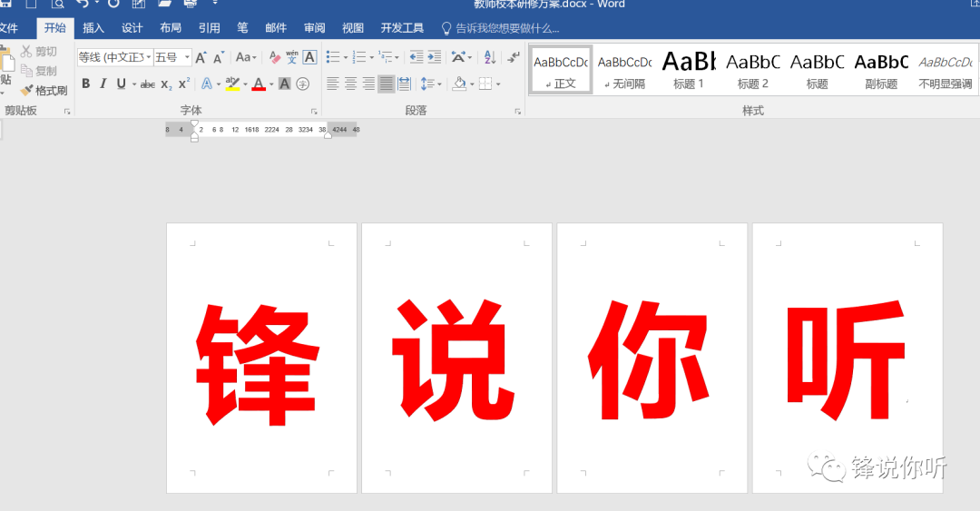Open the phonetic guide (wén) tool
The height and width of the screenshot is (511, 980).
(292, 57)
